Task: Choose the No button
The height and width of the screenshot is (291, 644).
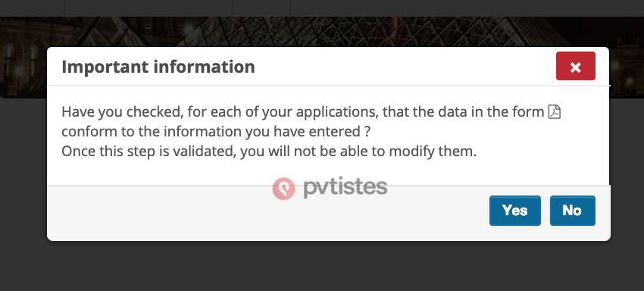Action: (x=572, y=211)
